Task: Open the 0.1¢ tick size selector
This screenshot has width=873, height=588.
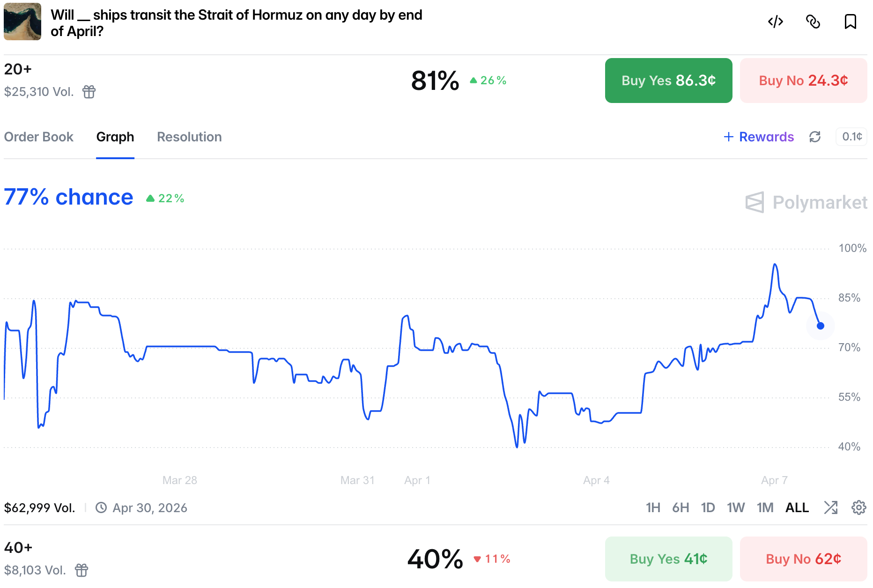Action: [x=851, y=137]
